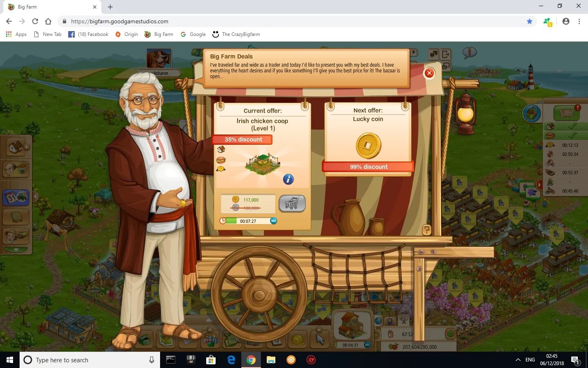Click the apples 207,604/290,000 counter

coord(418,347)
